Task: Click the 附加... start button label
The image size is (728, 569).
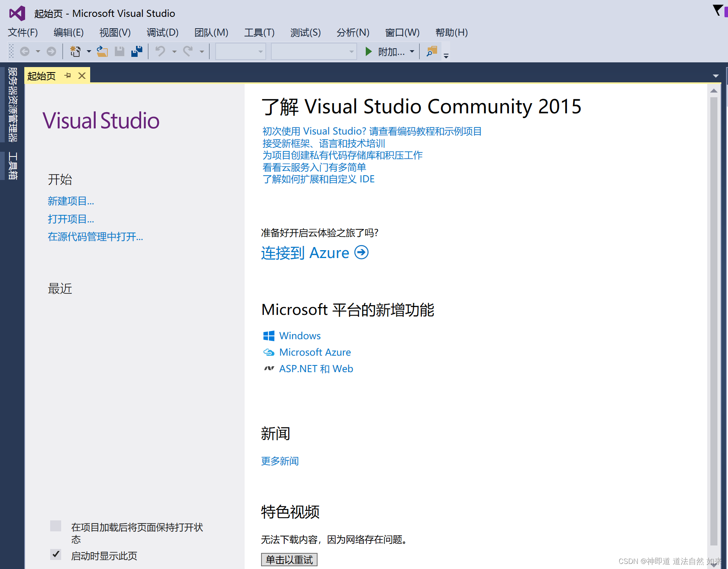Action: coord(391,51)
